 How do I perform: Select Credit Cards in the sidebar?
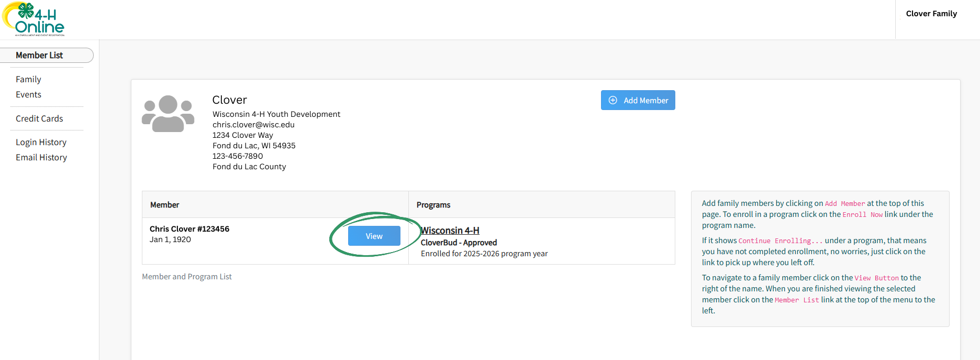(39, 118)
